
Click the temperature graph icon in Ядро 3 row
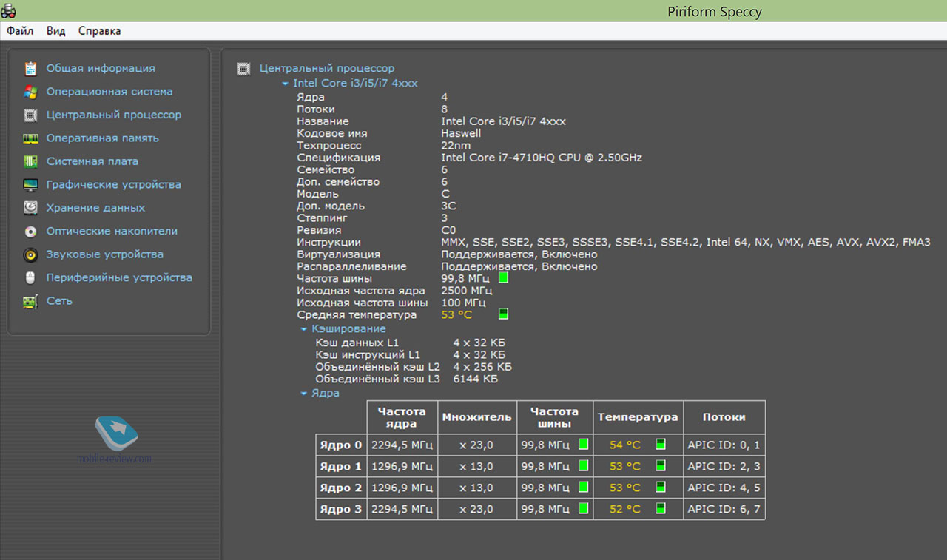coord(661,509)
